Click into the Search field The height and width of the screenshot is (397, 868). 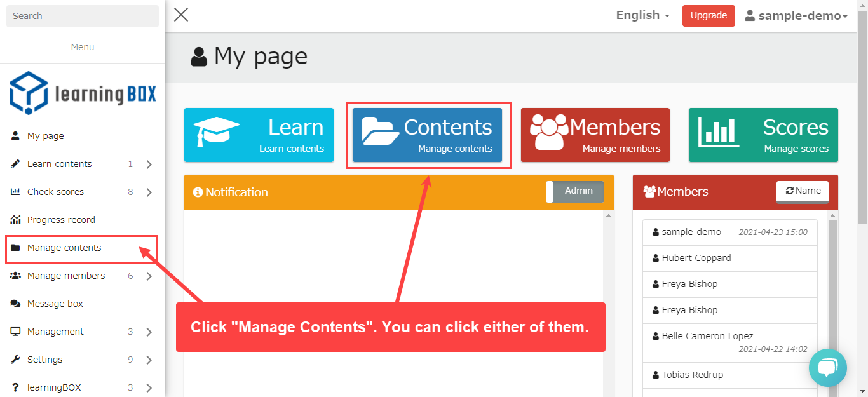83,16
